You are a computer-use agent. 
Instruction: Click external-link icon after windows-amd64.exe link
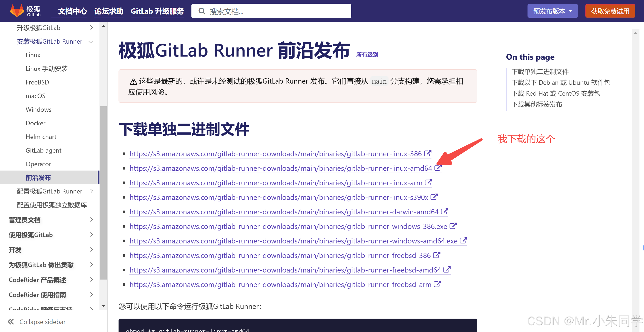pyautogui.click(x=463, y=240)
